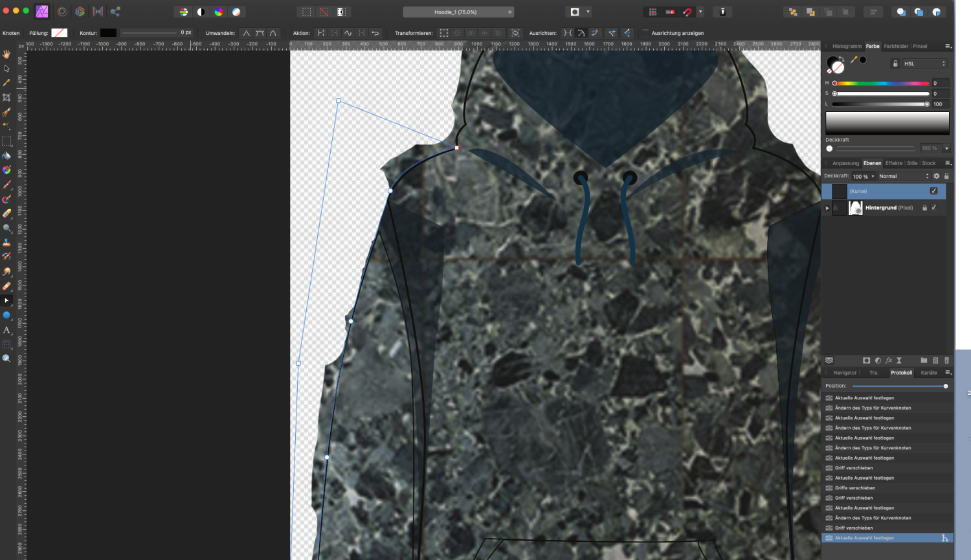Hide the Kurve layer via its checkbox

pyautogui.click(x=933, y=191)
